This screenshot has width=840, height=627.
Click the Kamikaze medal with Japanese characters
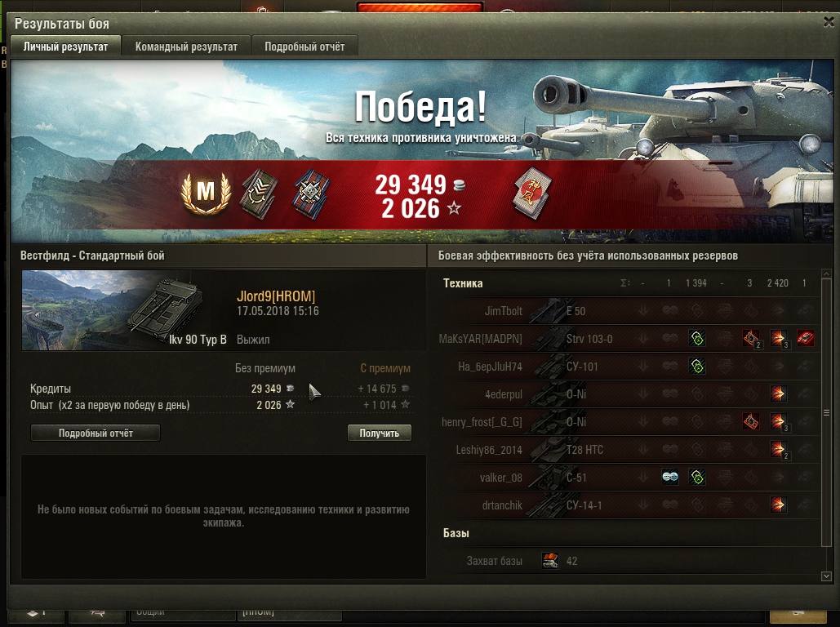pos(533,193)
